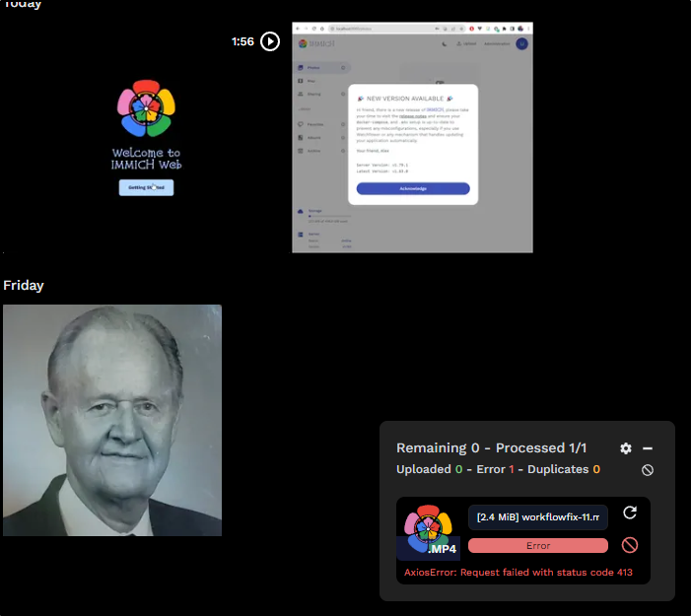Click the [2.4 MiB] workflowfix-11 filename field
Viewport: 691px width, 616px height.
[x=538, y=517]
